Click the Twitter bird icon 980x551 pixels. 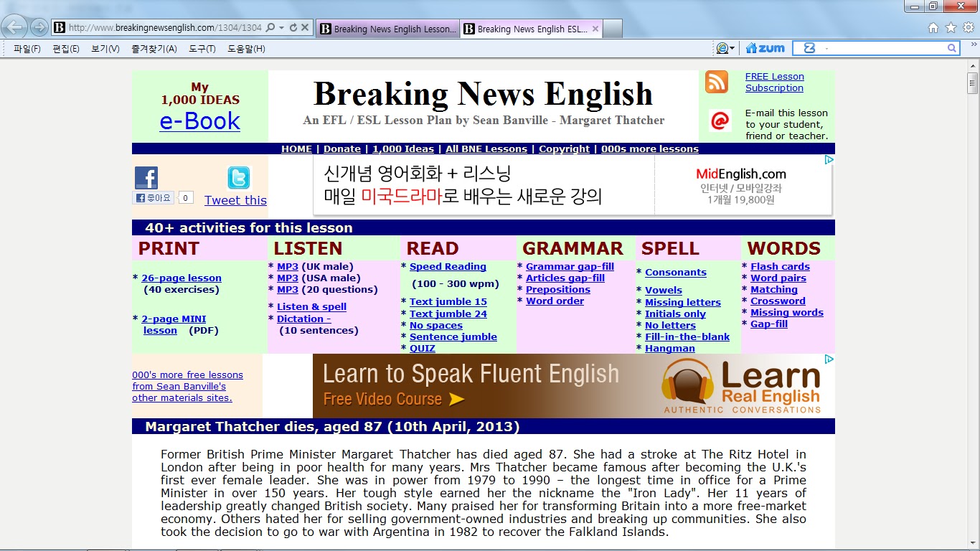click(x=237, y=178)
